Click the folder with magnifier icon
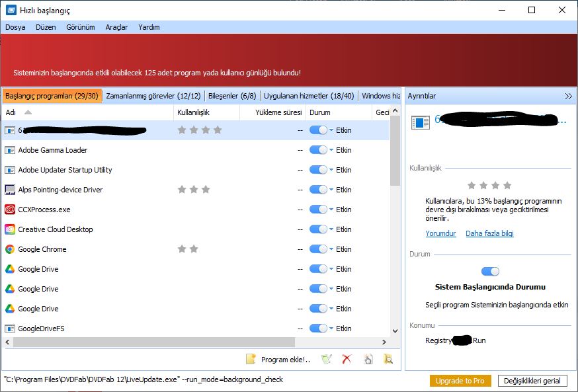The width and height of the screenshot is (578, 392). 388,359
